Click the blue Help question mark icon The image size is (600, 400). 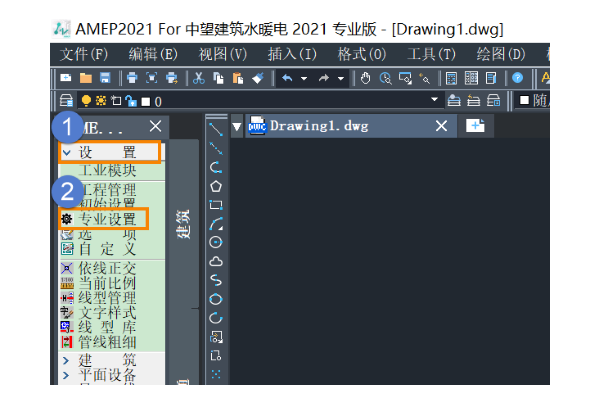(x=517, y=78)
